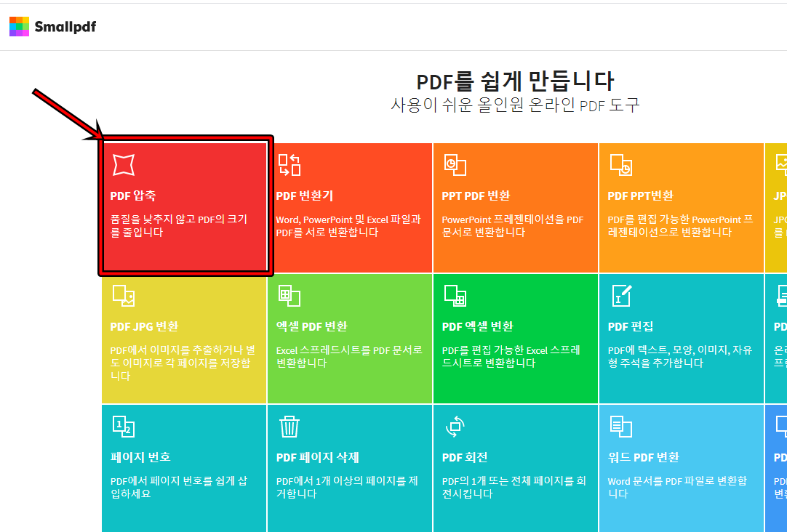Click the heading 'PDF를 쉽게 만듭니다'
Viewport: 787px width, 532px height.
point(515,81)
